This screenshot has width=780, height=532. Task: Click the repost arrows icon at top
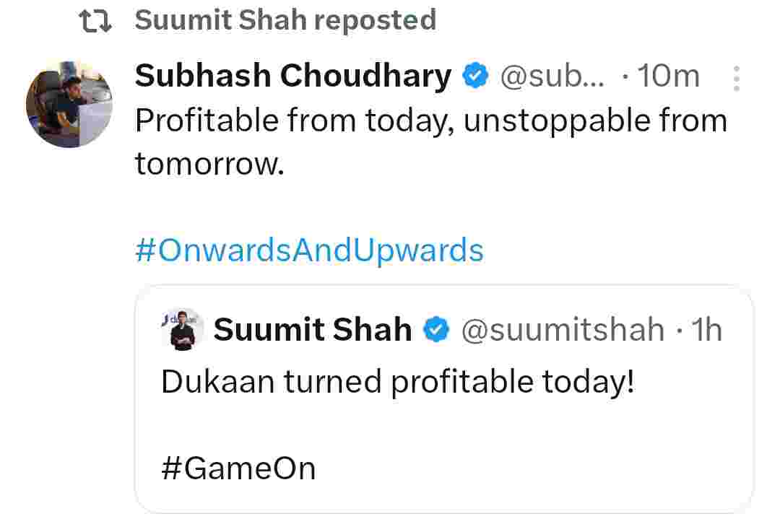click(95, 21)
